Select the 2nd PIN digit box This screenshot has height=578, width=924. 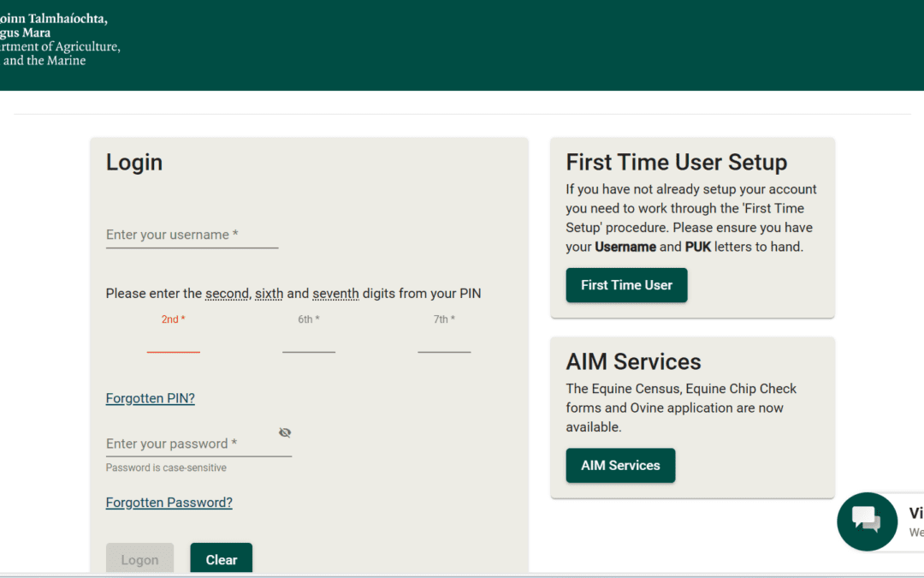coord(174,346)
